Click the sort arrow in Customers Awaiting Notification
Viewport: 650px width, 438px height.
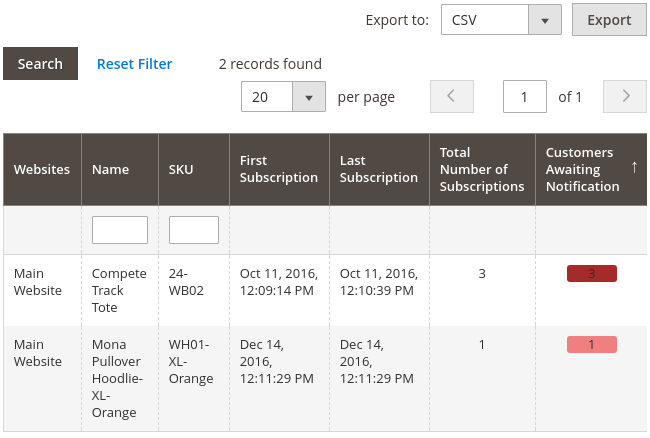[x=634, y=167]
